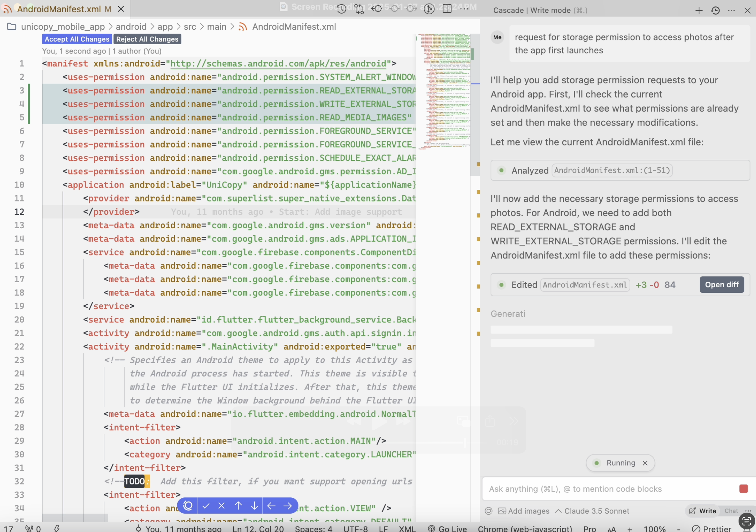756x532 pixels.
Task: Click the minimap code overview
Action: pyautogui.click(x=443, y=91)
